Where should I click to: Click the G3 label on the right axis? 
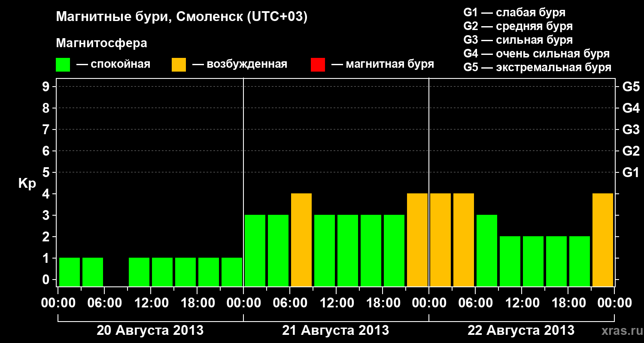click(x=631, y=130)
